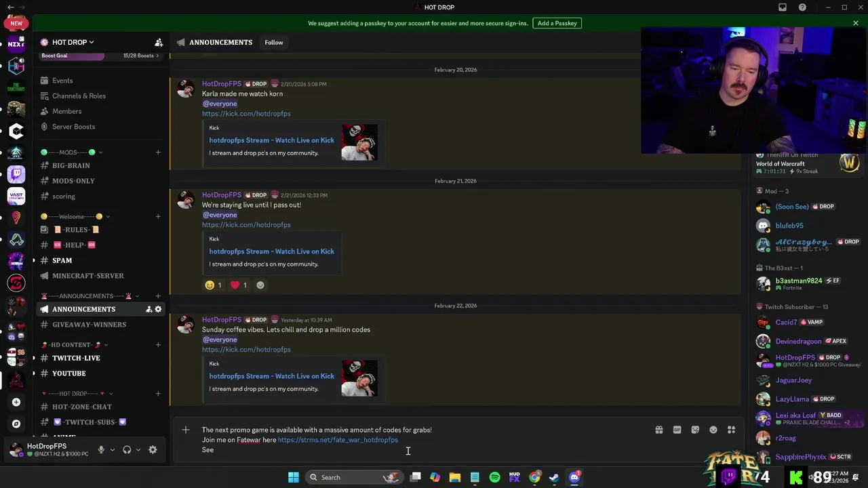Open the GIF picker
868x488 pixels.
[677, 430]
